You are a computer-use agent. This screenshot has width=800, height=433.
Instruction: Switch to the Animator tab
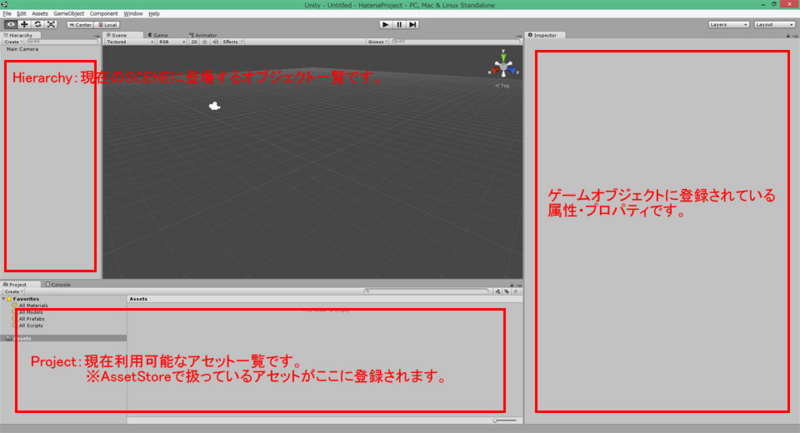203,35
